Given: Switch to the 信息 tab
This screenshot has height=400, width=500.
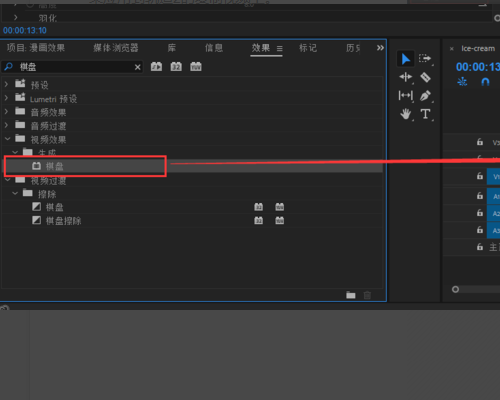Looking at the screenshot, I should point(214,48).
